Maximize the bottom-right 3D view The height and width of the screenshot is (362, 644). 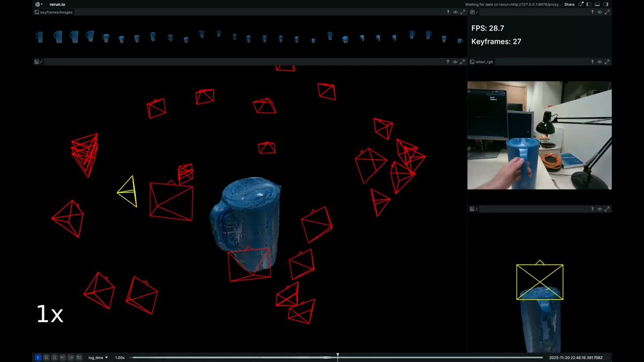(607, 209)
